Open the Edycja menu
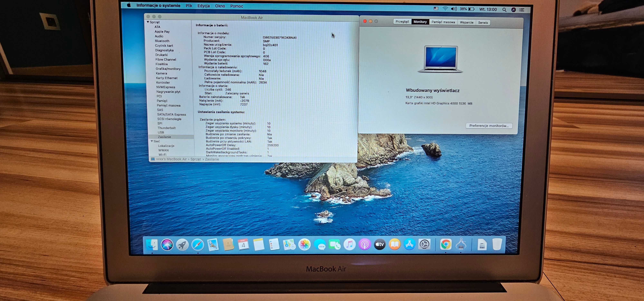The image size is (644, 301). coord(204,6)
